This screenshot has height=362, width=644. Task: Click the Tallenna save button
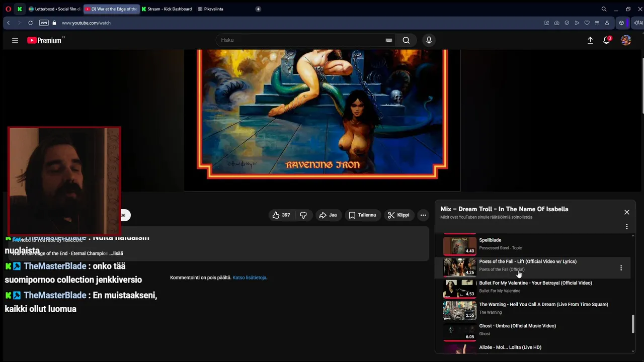(362, 215)
